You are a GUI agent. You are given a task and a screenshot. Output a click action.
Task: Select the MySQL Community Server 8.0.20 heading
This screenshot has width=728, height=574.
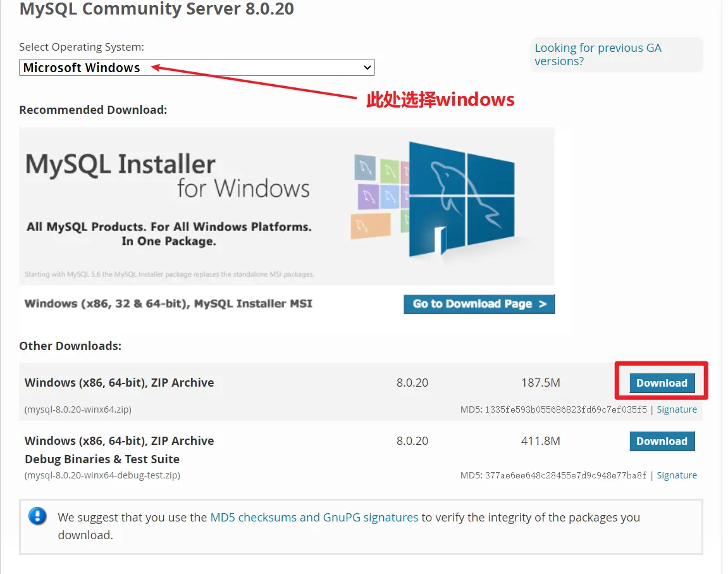(x=156, y=9)
